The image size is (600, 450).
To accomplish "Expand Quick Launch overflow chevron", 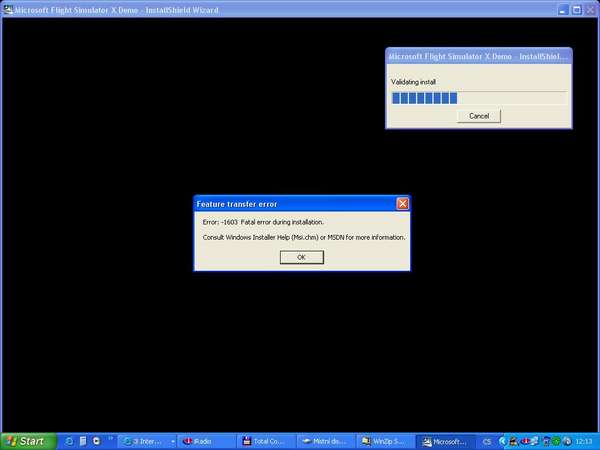I will (x=111, y=439).
